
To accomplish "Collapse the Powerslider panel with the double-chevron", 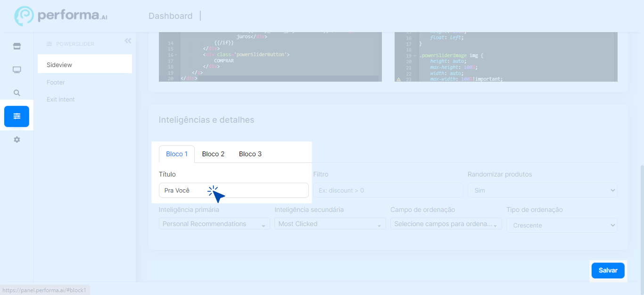I will [128, 41].
